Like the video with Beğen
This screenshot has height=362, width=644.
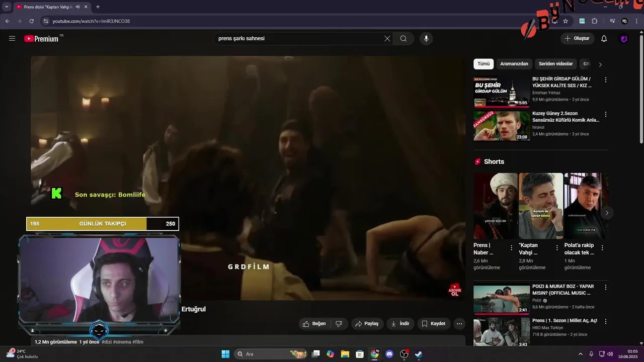click(314, 324)
